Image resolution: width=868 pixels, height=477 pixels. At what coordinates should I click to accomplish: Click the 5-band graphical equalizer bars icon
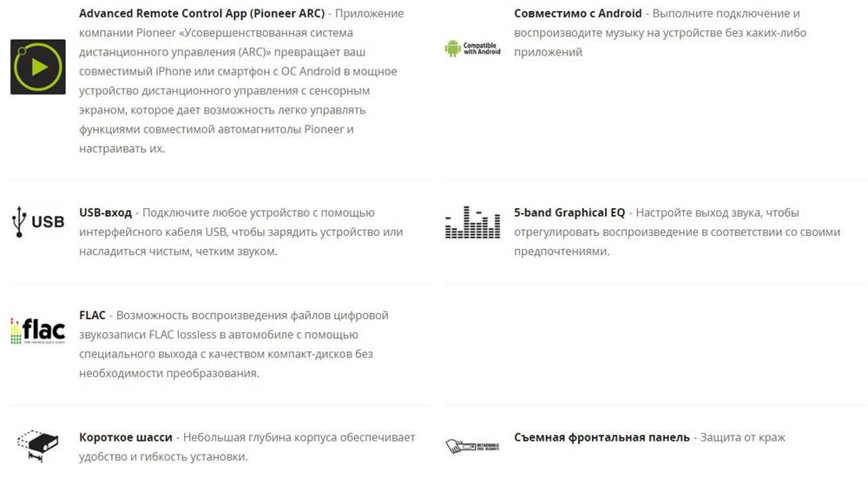coord(473,222)
